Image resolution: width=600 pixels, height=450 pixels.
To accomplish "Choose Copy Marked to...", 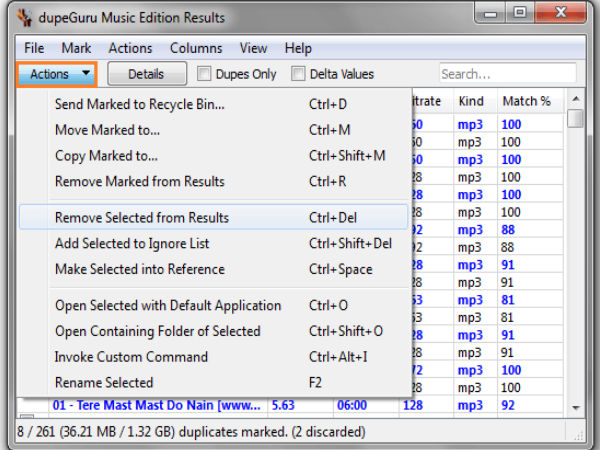I will [x=214, y=155].
